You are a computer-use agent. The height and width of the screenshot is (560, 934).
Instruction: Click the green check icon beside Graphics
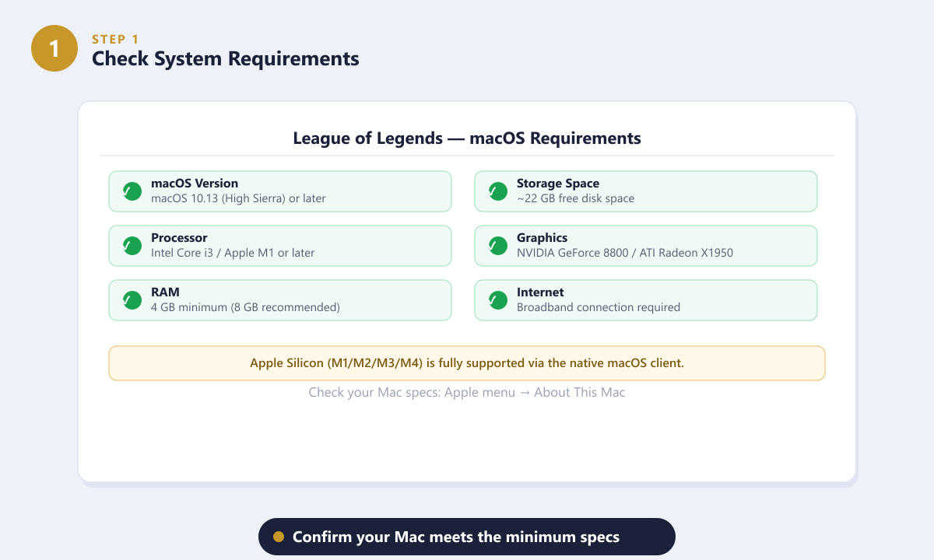pos(497,246)
